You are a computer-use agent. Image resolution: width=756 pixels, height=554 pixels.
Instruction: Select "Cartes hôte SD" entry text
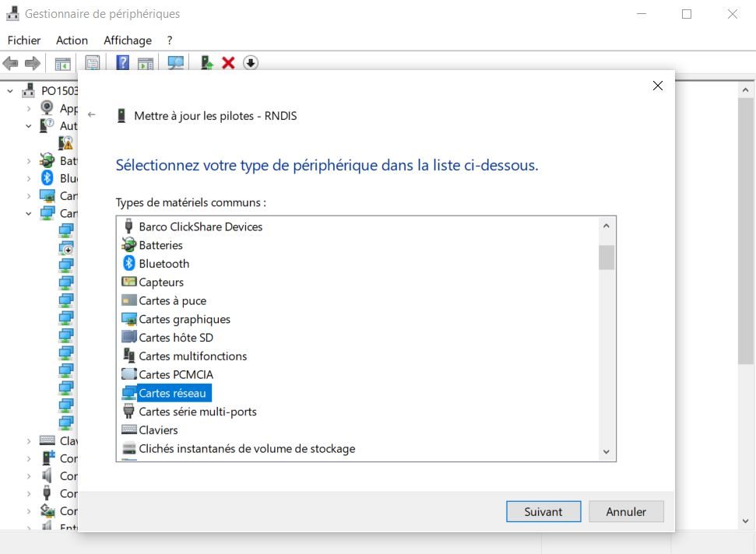176,338
